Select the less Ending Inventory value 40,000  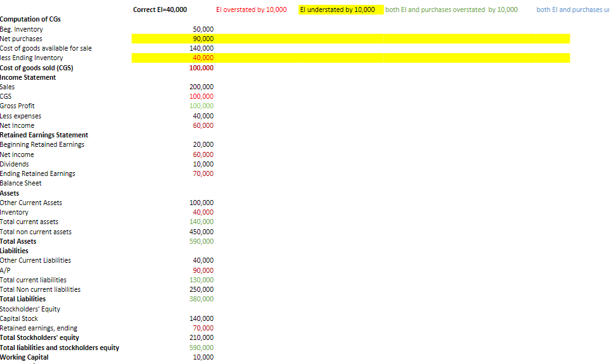pos(203,58)
